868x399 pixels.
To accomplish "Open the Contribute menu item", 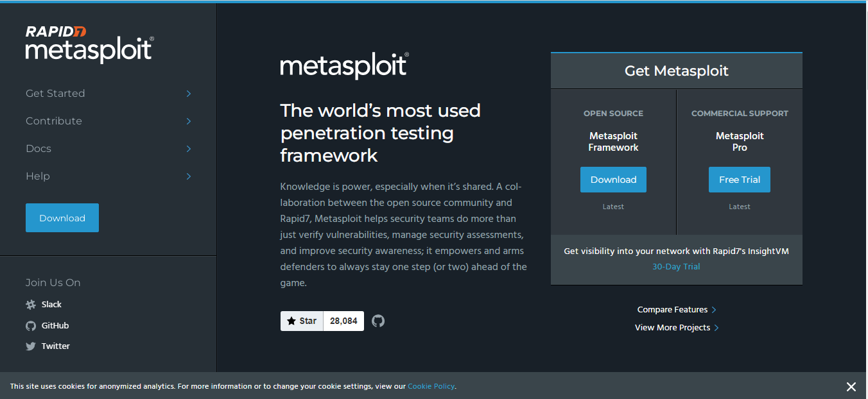I will pos(54,121).
